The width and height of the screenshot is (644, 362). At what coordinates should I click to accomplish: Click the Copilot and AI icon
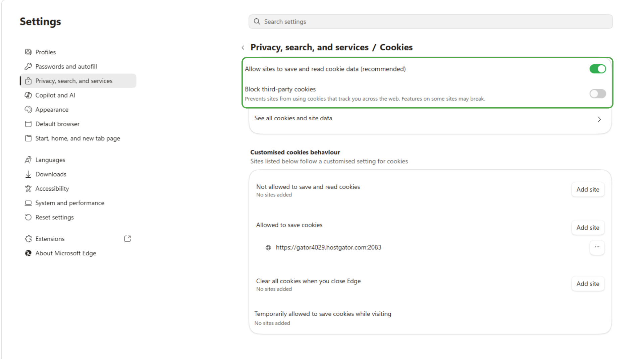28,95
